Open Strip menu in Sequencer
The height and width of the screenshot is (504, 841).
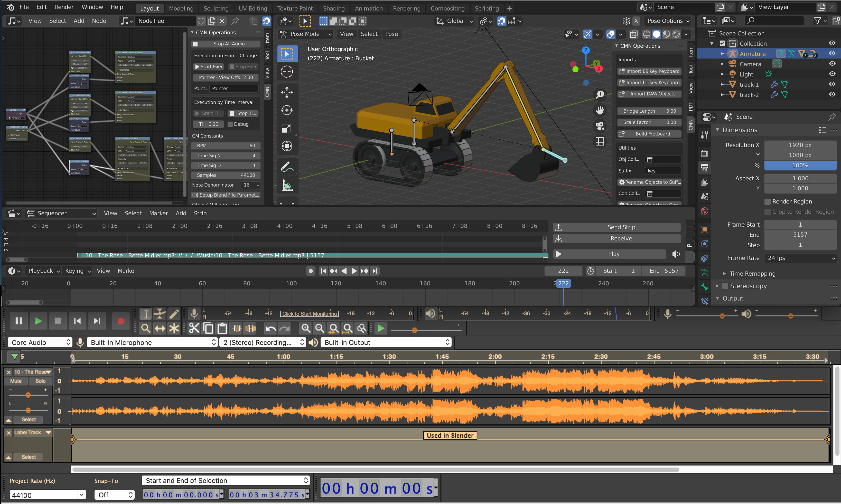(200, 213)
